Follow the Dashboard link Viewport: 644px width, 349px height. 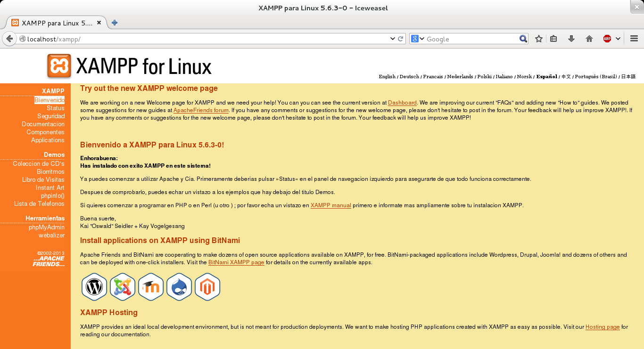[402, 103]
